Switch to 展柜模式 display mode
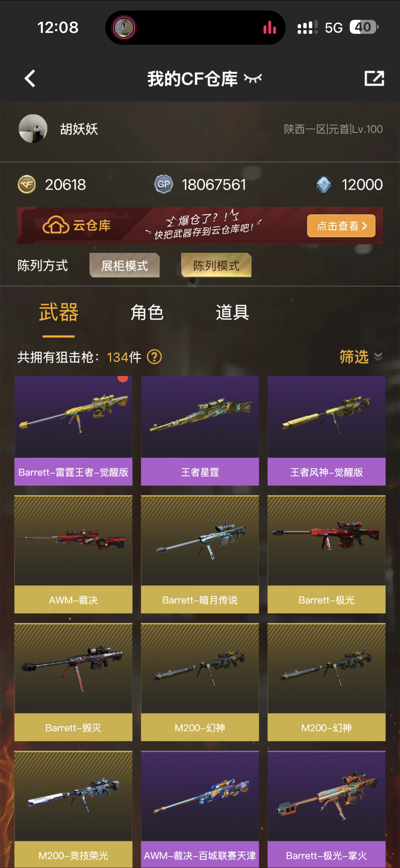The width and height of the screenshot is (400, 868). [x=125, y=265]
